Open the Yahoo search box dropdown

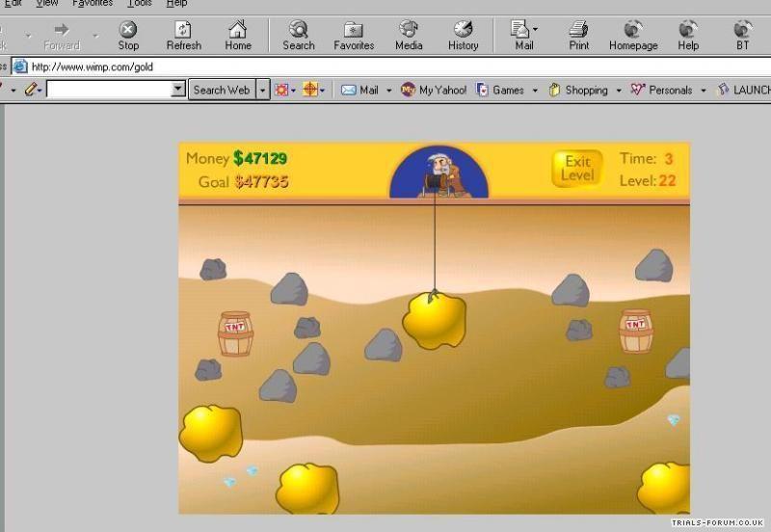(x=178, y=90)
